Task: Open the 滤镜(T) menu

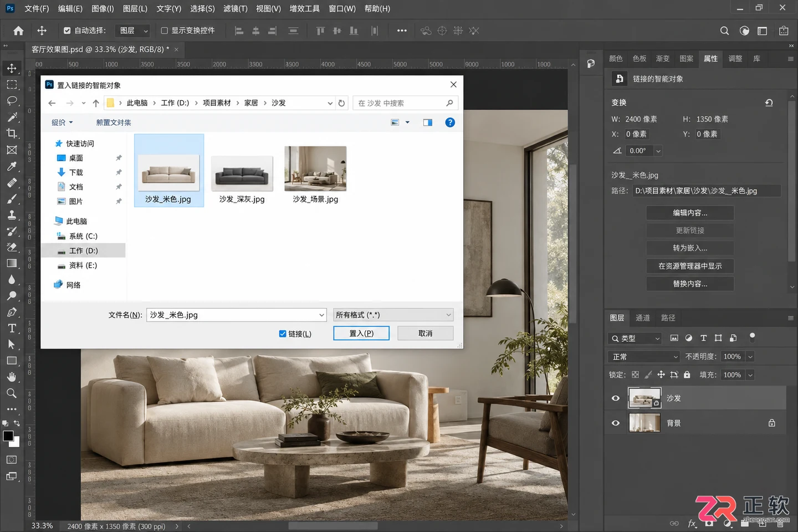Action: pos(236,8)
